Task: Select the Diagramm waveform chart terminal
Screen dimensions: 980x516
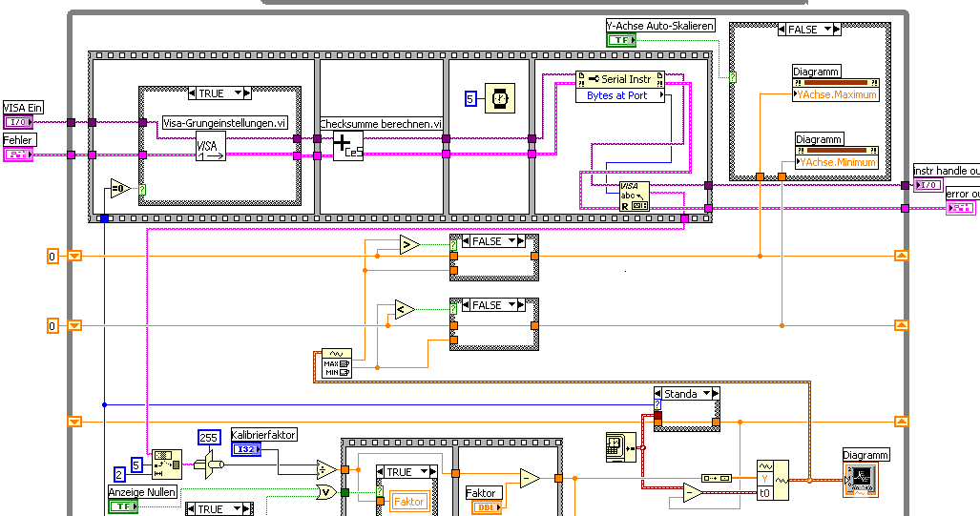Action: [x=860, y=481]
